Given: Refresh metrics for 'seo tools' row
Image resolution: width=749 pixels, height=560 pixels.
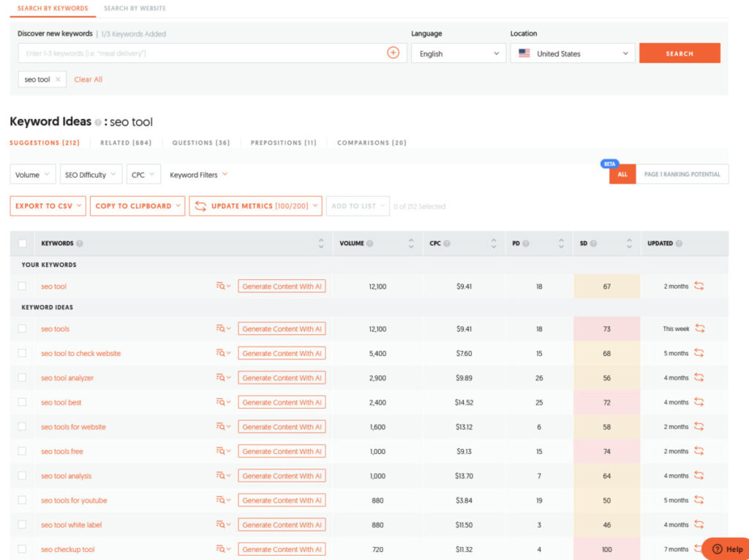Looking at the screenshot, I should [700, 328].
